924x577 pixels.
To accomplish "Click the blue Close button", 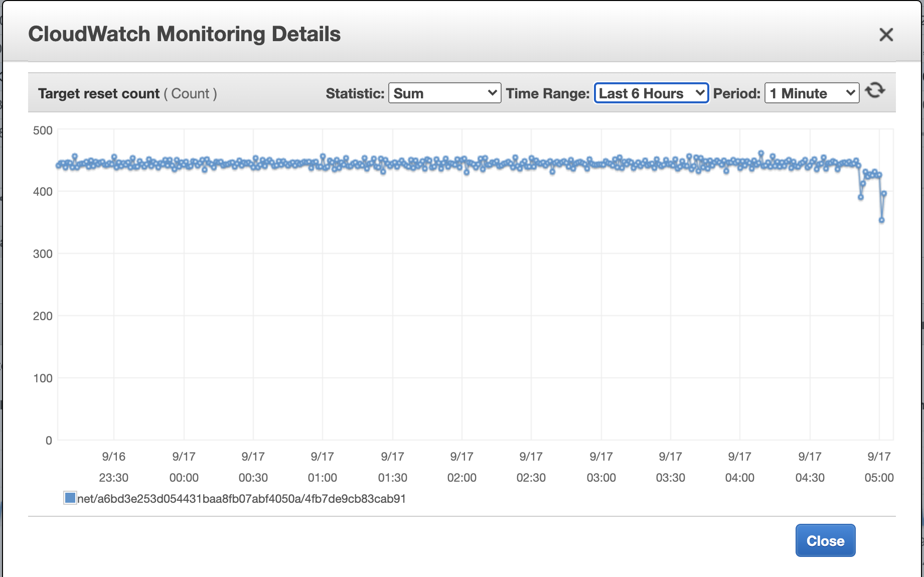I will 825,540.
